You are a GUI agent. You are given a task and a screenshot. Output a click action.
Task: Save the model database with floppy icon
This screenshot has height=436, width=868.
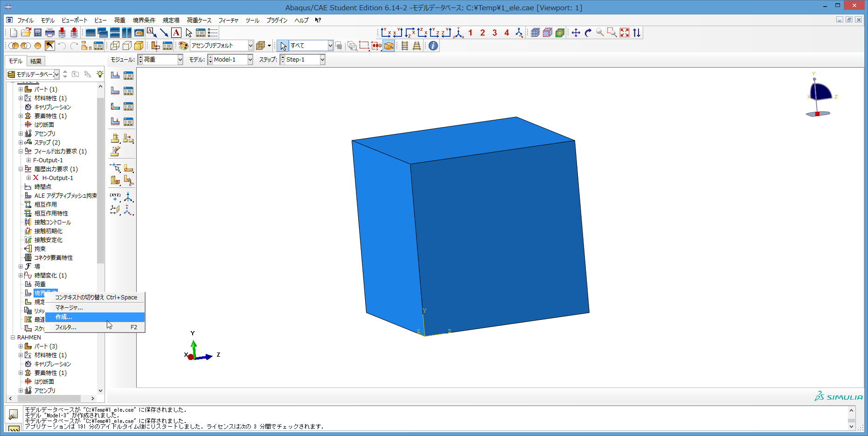tap(38, 33)
